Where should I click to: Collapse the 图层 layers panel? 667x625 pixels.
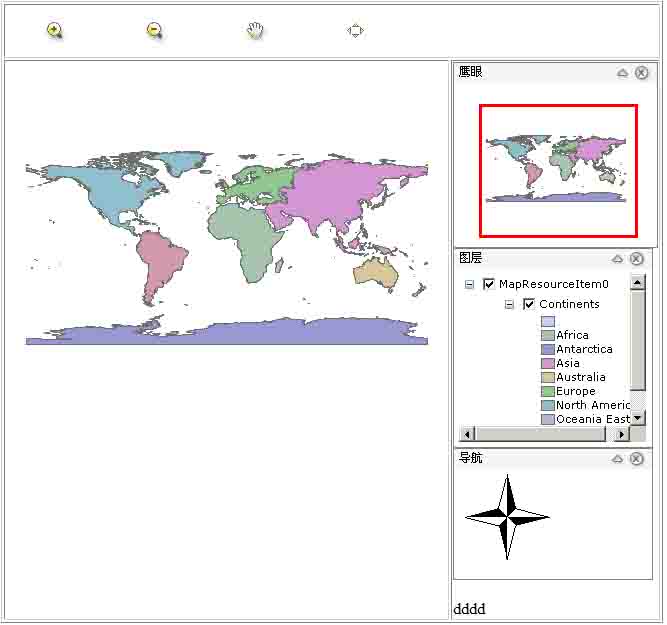[618, 259]
